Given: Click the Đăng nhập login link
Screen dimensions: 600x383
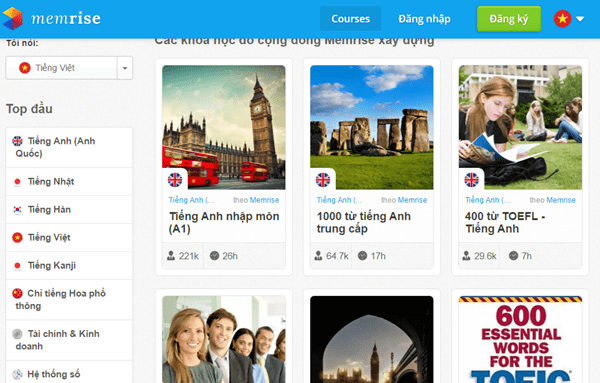Looking at the screenshot, I should coord(424,19).
